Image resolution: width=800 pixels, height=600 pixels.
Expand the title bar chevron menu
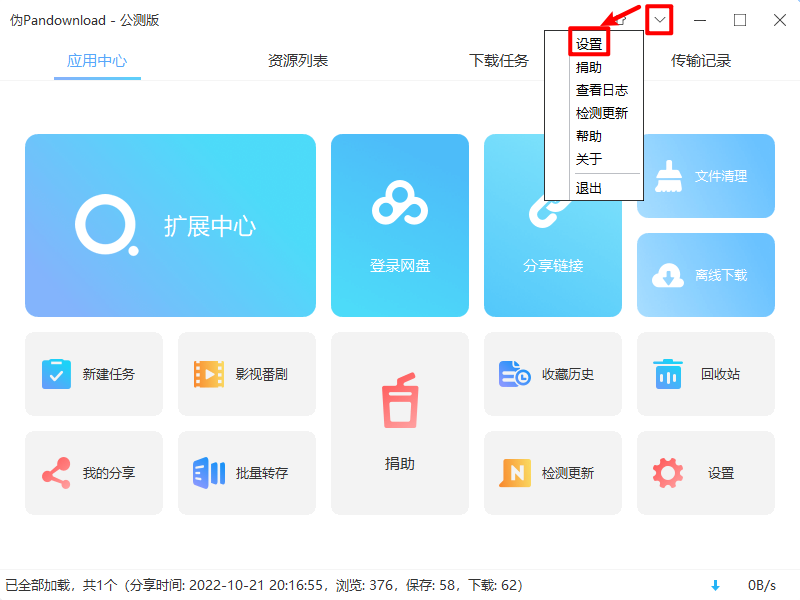(660, 20)
